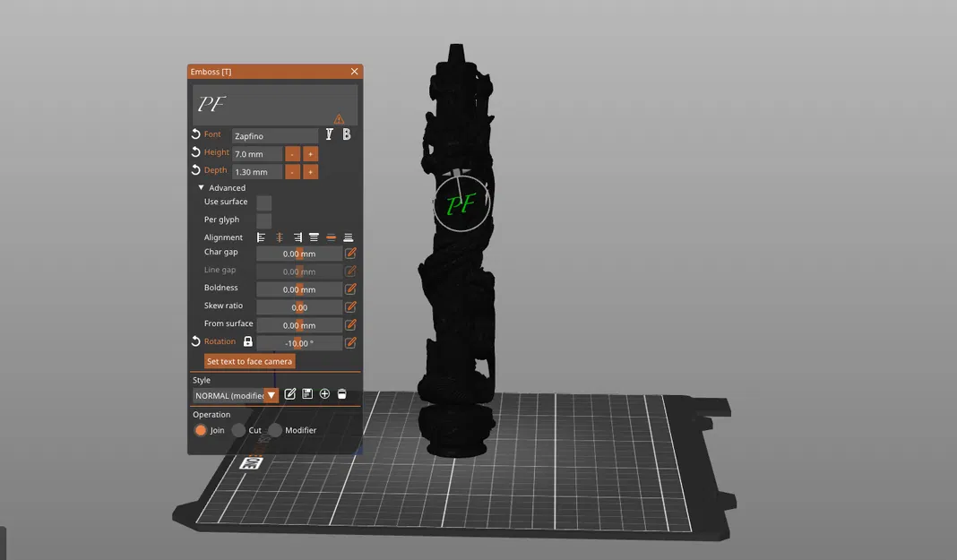This screenshot has width=957, height=560.
Task: Decrease Height with minus button
Action: click(x=292, y=154)
